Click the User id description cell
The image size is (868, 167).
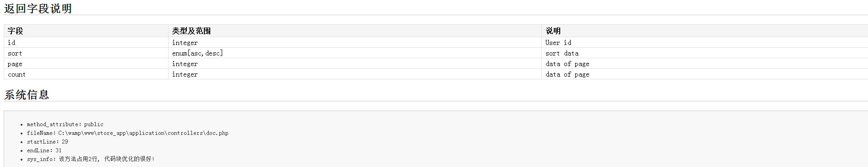point(704,43)
